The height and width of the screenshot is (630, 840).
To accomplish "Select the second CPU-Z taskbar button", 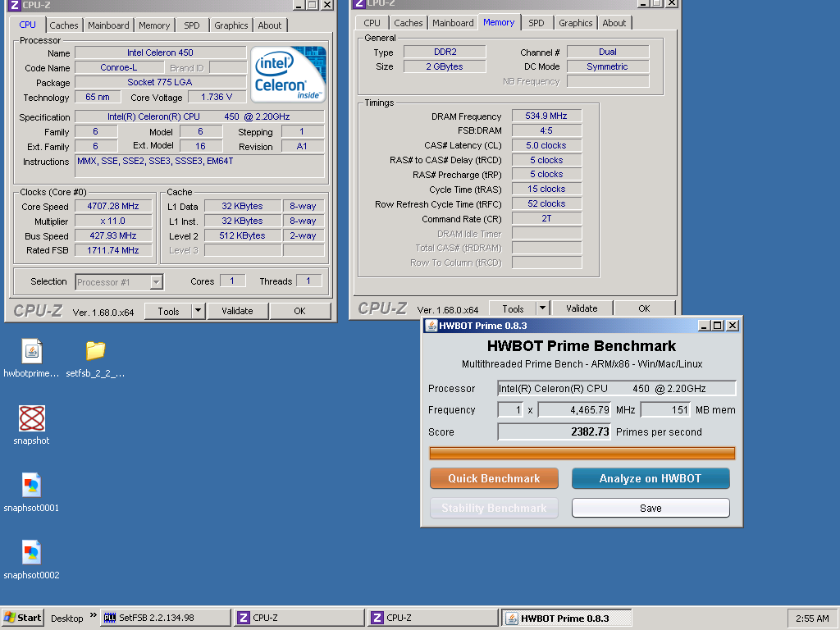I will (433, 618).
